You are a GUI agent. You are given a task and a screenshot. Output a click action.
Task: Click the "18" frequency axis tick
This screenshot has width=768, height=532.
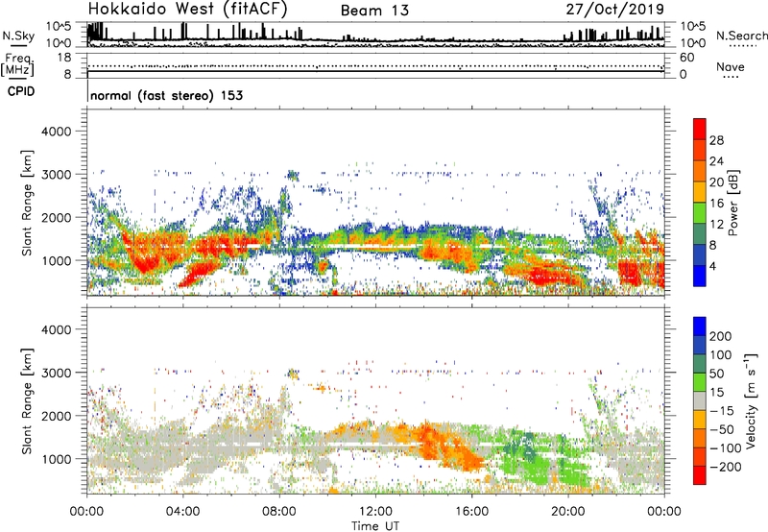point(64,58)
